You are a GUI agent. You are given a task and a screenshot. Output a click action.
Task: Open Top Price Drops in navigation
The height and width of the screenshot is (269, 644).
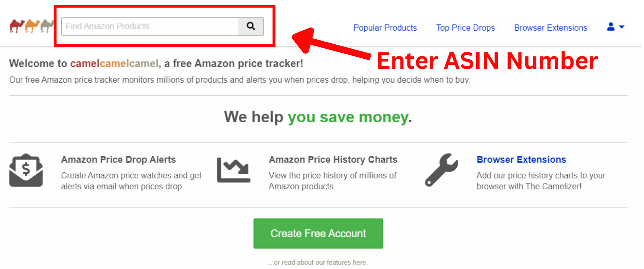coord(466,28)
